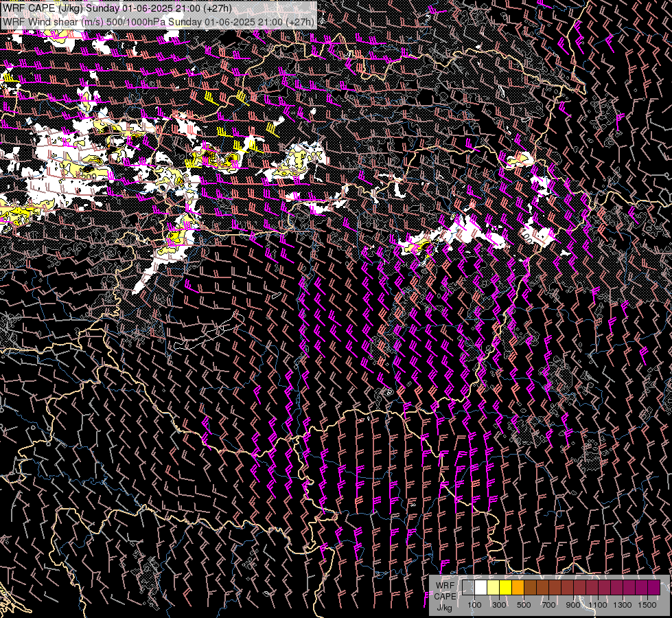Screen dimensions: 672x618
Task: Click the legend value 700
Action: pos(548,605)
